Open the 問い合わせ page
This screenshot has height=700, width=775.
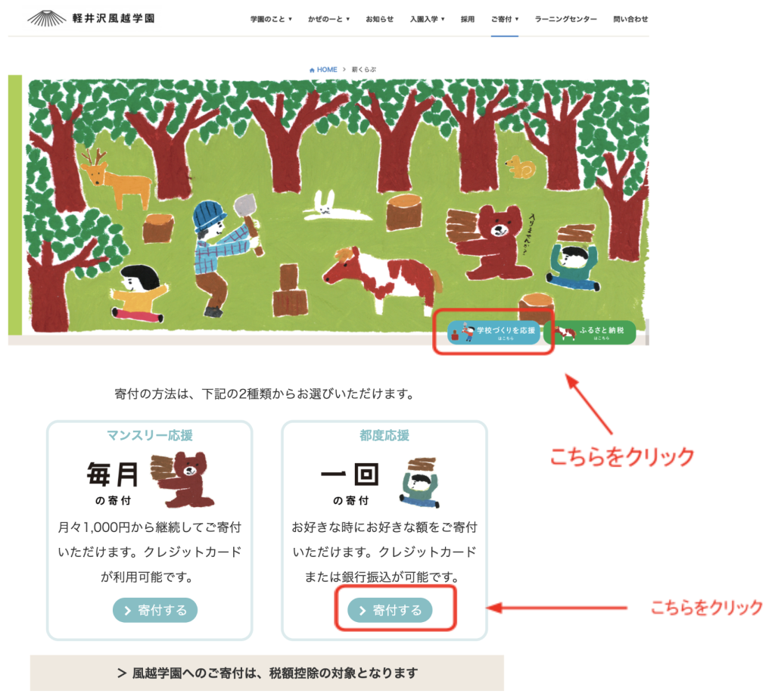pyautogui.click(x=630, y=19)
